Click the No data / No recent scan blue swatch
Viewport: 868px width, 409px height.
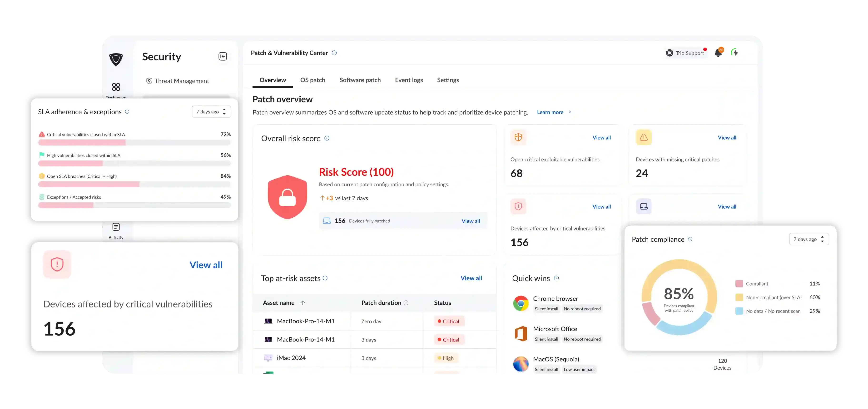coord(739,311)
